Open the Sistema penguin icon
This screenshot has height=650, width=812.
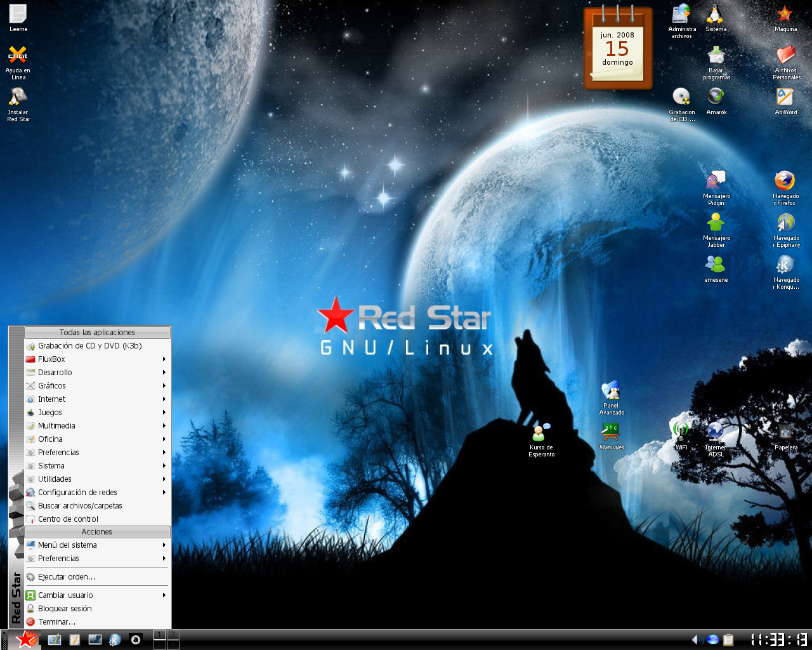716,18
